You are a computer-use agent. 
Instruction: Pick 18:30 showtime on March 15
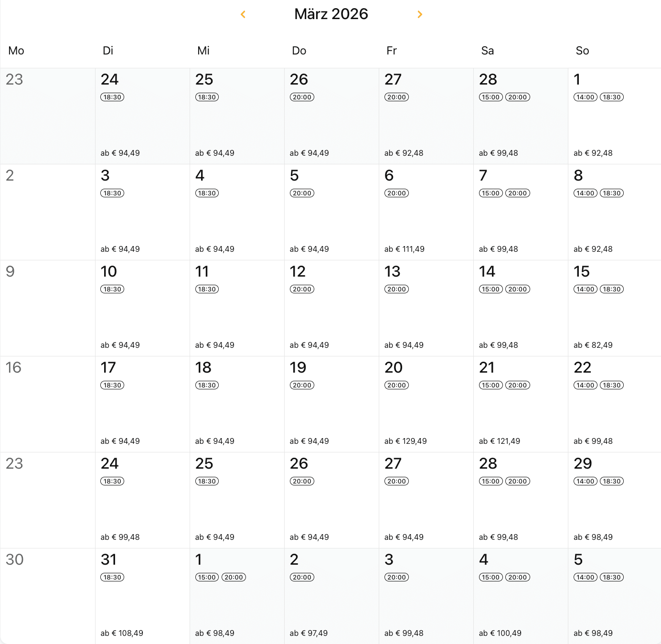click(612, 289)
